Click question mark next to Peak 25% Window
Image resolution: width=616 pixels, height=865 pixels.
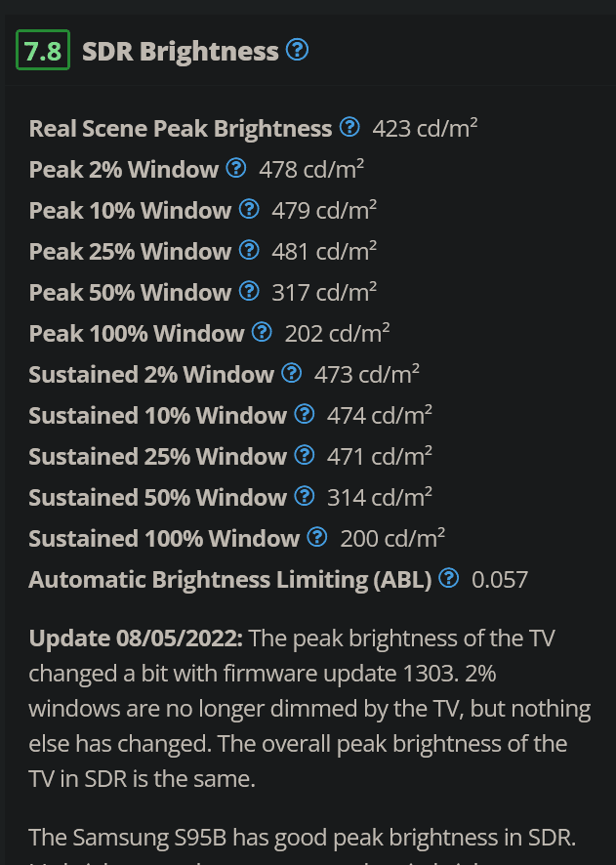click(x=249, y=251)
